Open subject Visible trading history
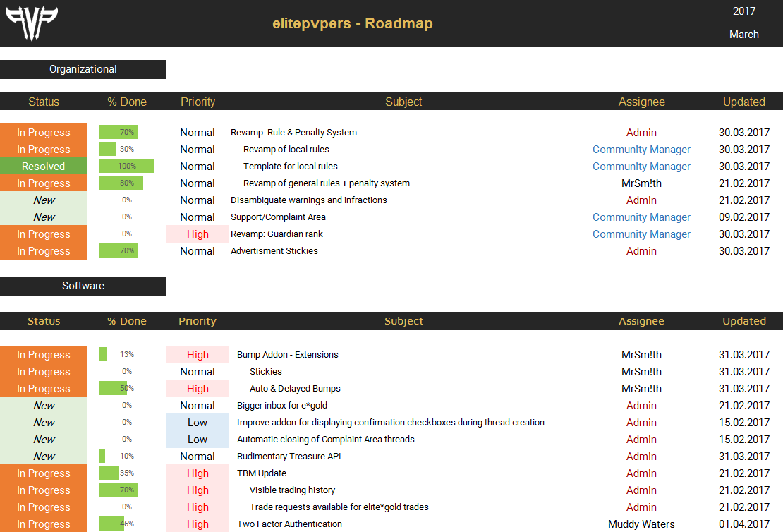This screenshot has width=783, height=532. (x=293, y=490)
